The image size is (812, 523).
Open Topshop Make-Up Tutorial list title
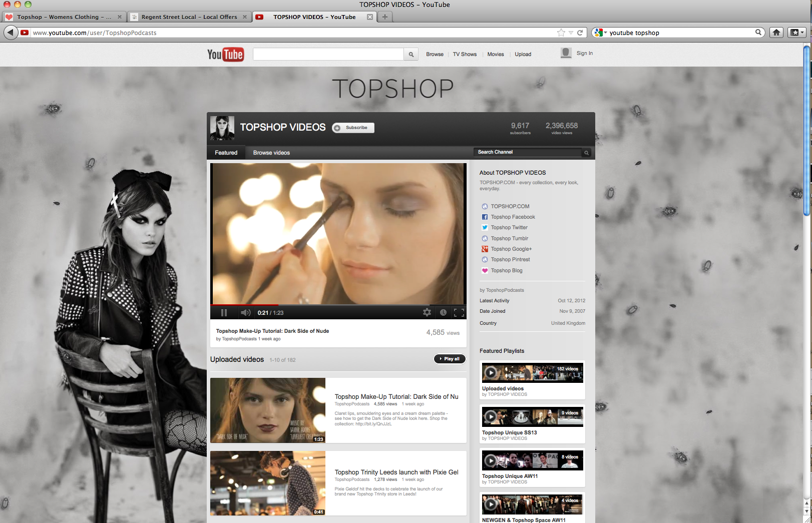coord(396,396)
